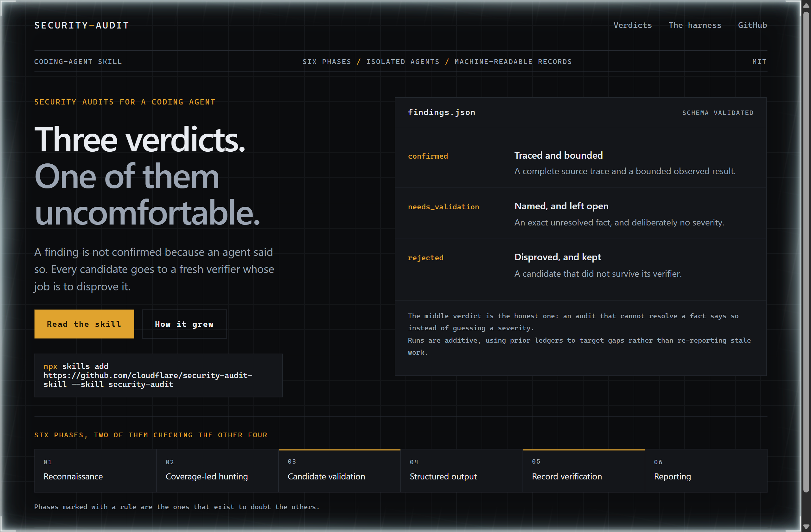Click the MIT license label
This screenshot has height=532, width=811.
tap(760, 62)
